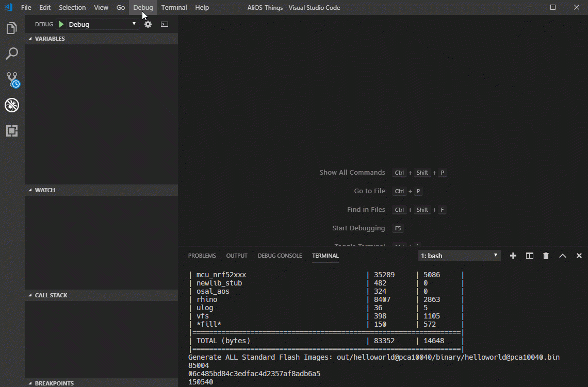The height and width of the screenshot is (387, 588).
Task: Click 'osal_aos' in terminal output
Action: point(213,291)
